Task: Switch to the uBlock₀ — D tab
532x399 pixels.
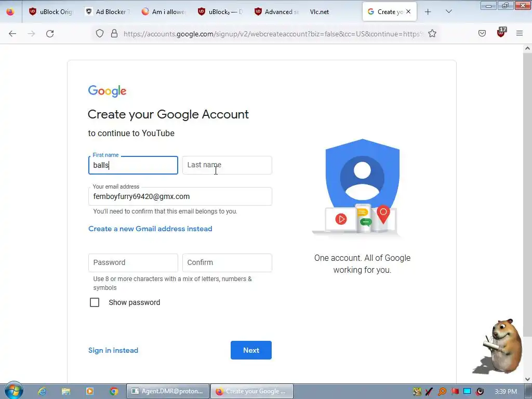Action: click(x=220, y=11)
